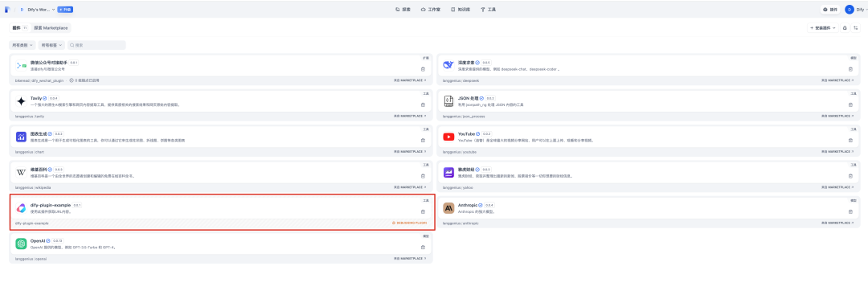This screenshot has width=868, height=307.
Task: Click the DEBUGGING PLUGIN orange label
Action: [410, 223]
